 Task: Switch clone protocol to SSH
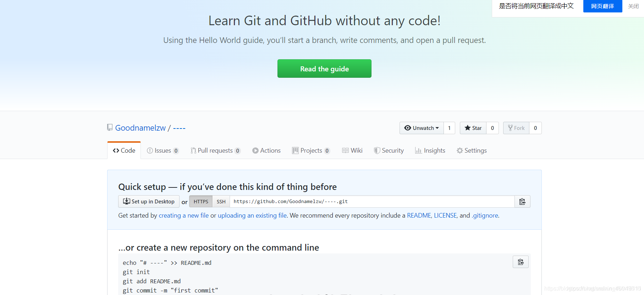(221, 202)
